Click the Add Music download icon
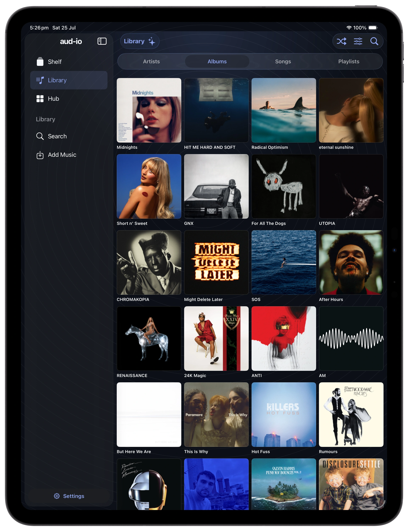408x532 pixels. coord(40,155)
